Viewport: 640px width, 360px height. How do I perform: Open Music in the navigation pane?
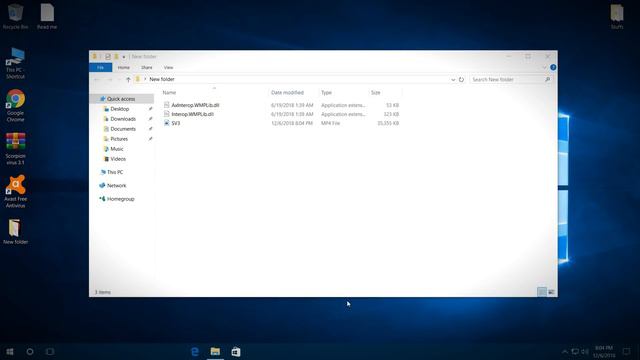(x=116, y=149)
